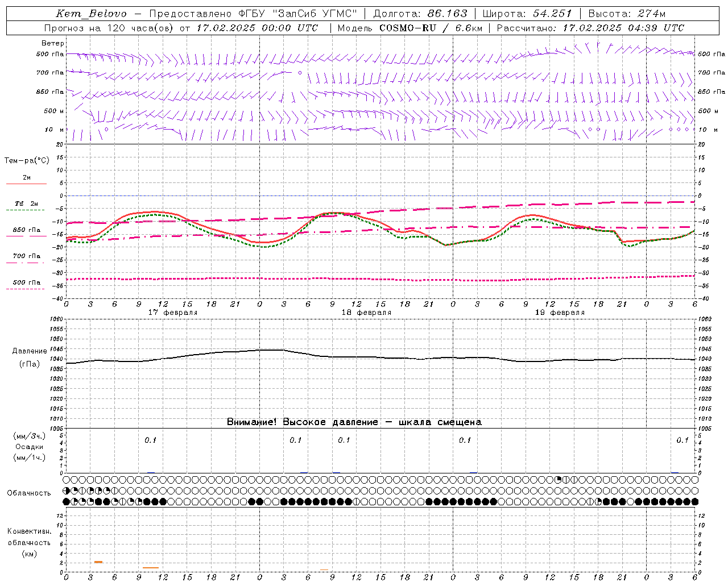Image resolution: width=728 pixels, height=582 pixels.
Task: Click the Облачность cloud cover label
Action: (x=29, y=493)
